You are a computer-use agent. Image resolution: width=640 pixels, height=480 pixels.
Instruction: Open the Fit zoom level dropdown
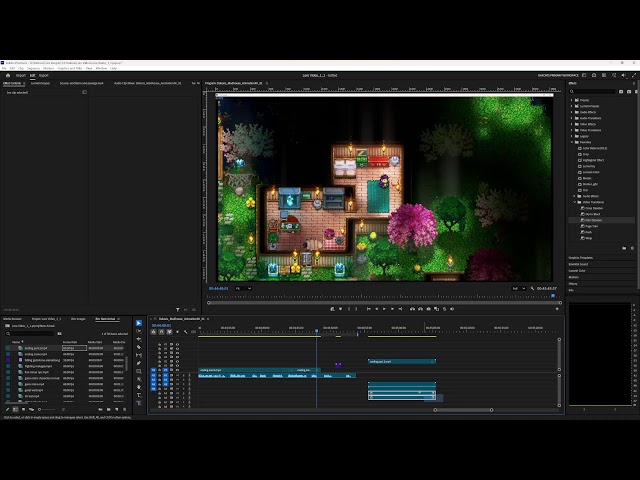click(244, 288)
